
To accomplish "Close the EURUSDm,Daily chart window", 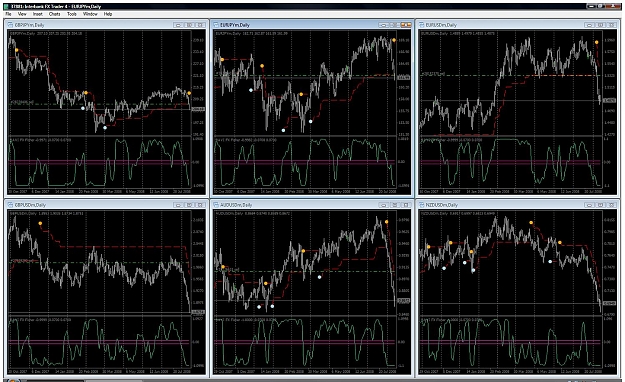I will tap(612, 25).
